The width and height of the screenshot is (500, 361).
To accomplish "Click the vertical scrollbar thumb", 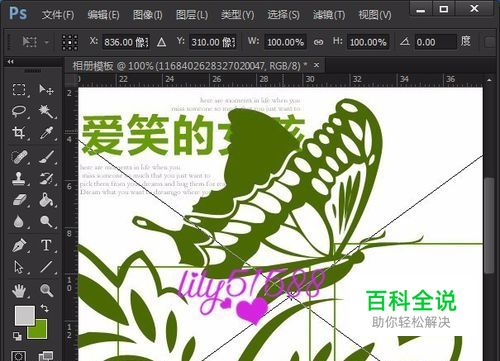I will (x=489, y=226).
